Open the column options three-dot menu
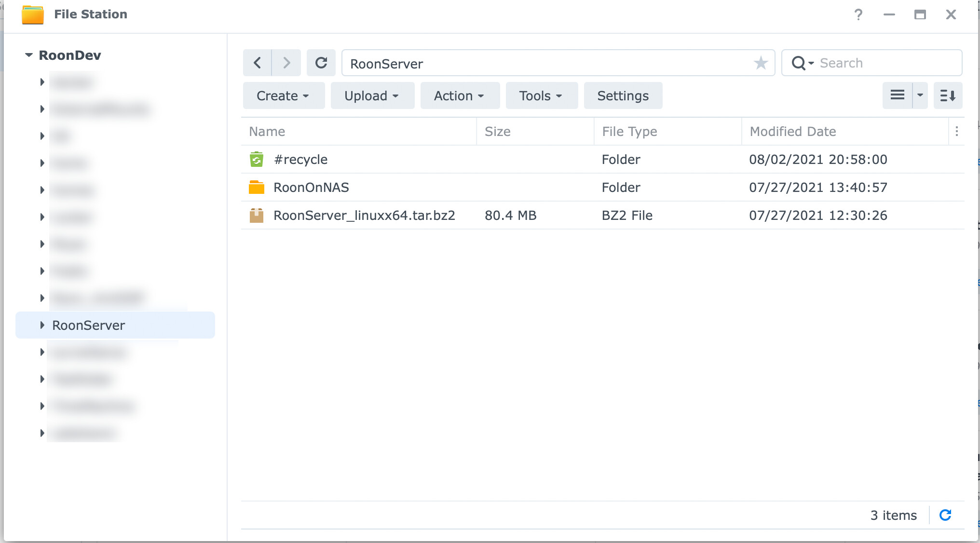 957,131
